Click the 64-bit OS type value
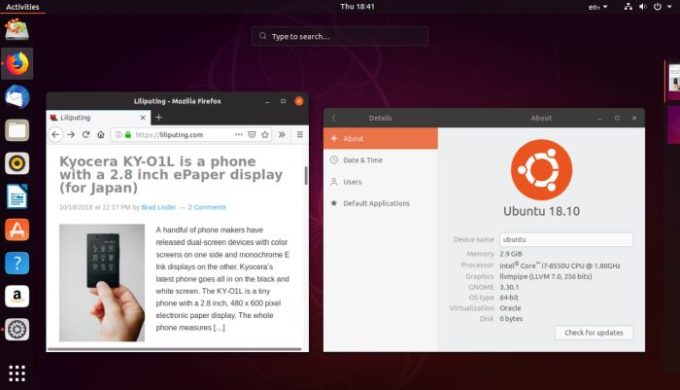The width and height of the screenshot is (680, 390). (x=509, y=298)
